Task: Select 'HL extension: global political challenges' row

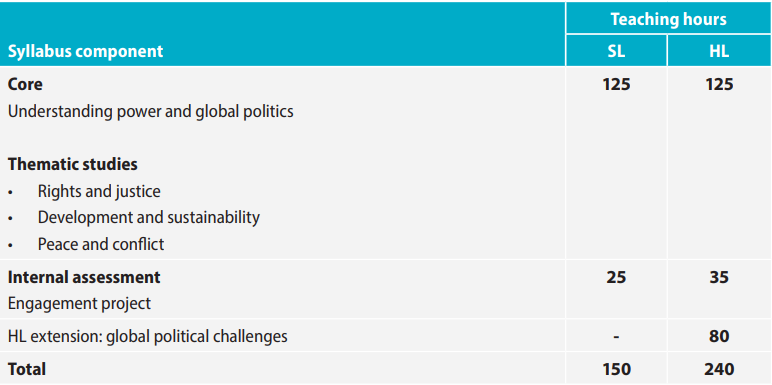Action: tap(386, 336)
